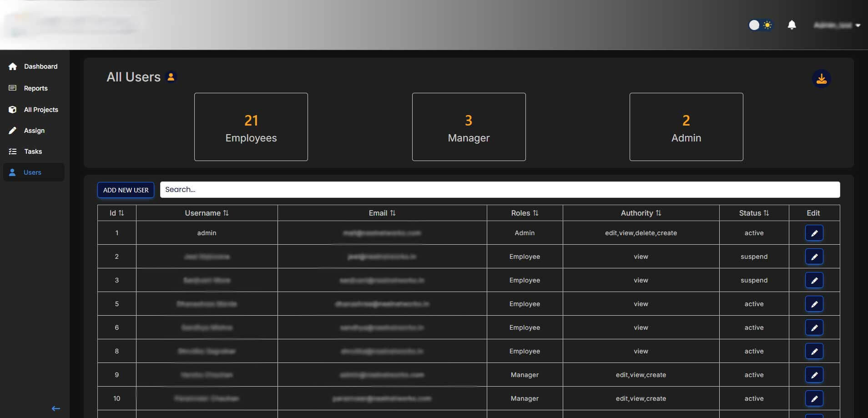Viewport: 868px width, 418px height.
Task: Focus the Search input field
Action: [x=500, y=190]
